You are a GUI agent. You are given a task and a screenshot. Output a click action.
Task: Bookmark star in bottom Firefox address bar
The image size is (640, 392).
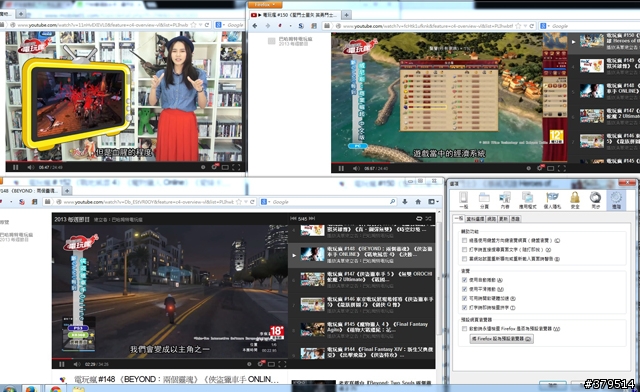[239, 202]
